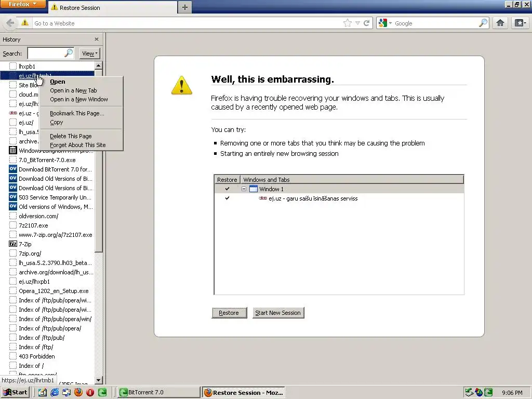
Task: Click the Restore column header
Action: pos(227,179)
